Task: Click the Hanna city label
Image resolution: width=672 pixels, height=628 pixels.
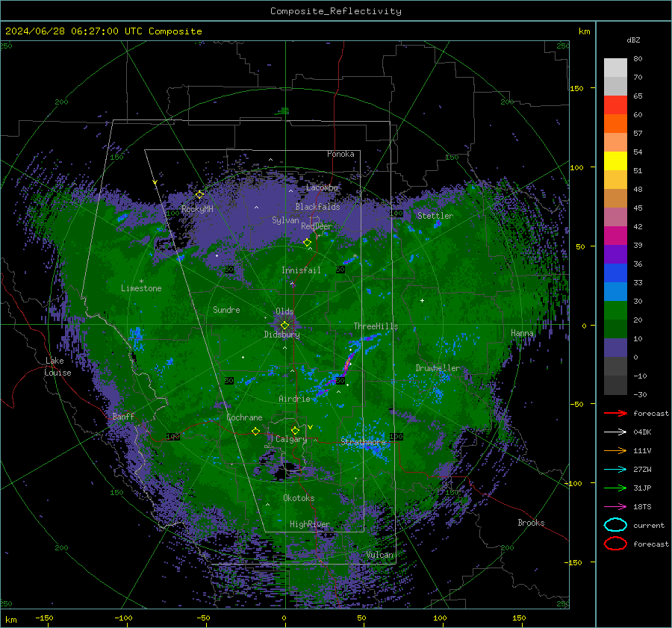Action: pyautogui.click(x=522, y=333)
